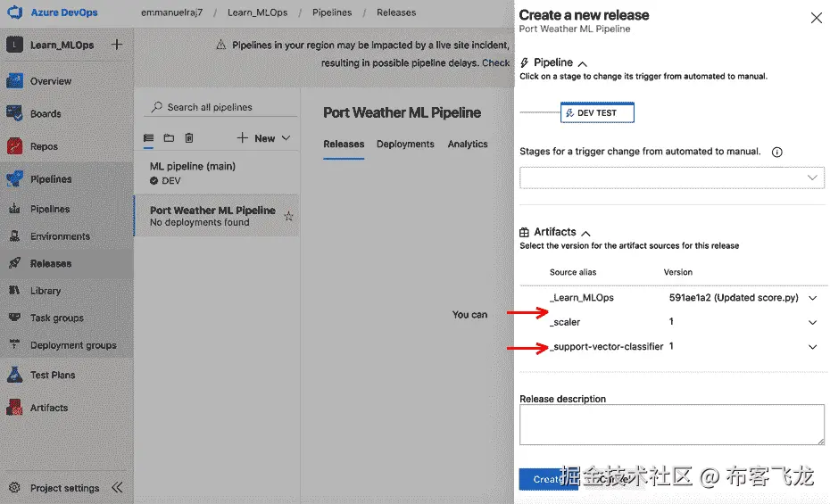
Task: Click the Check link in warning banner
Action: click(495, 62)
